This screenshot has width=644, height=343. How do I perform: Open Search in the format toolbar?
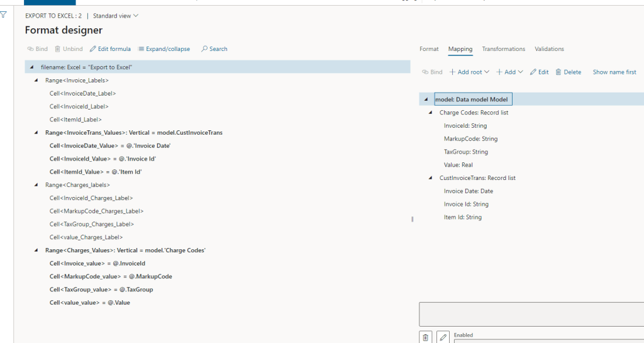tap(214, 49)
